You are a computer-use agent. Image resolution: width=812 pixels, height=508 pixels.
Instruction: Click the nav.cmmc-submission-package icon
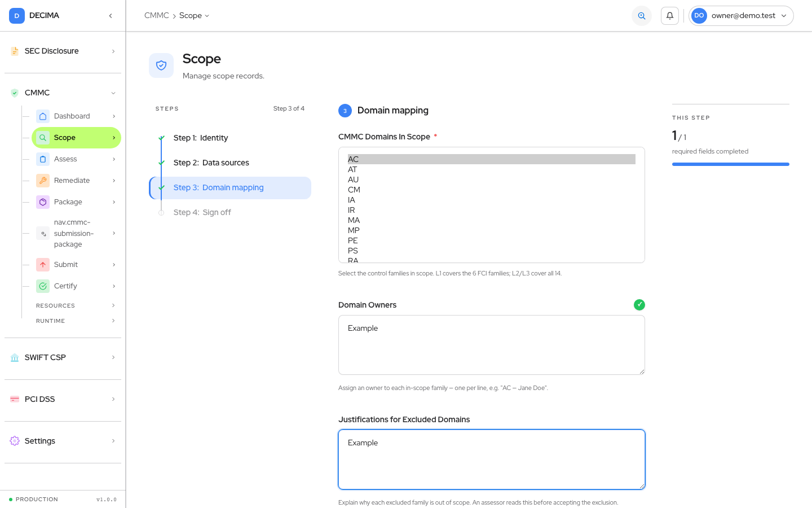point(43,234)
